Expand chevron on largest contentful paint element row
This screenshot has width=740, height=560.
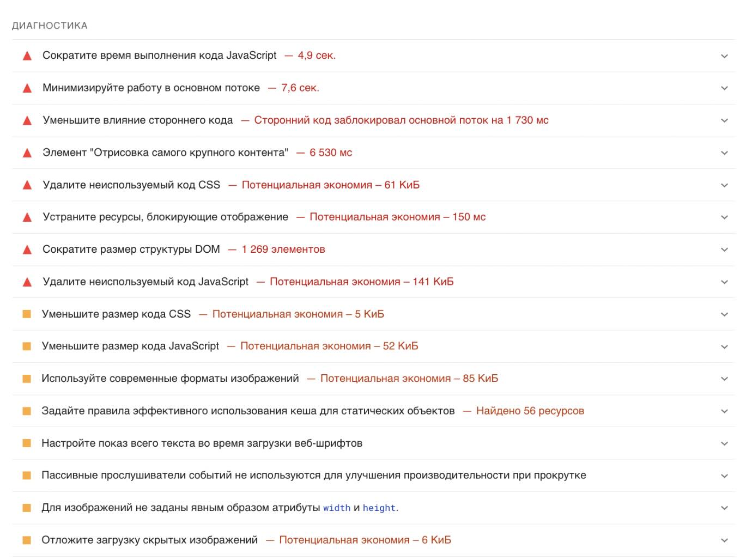click(x=724, y=153)
